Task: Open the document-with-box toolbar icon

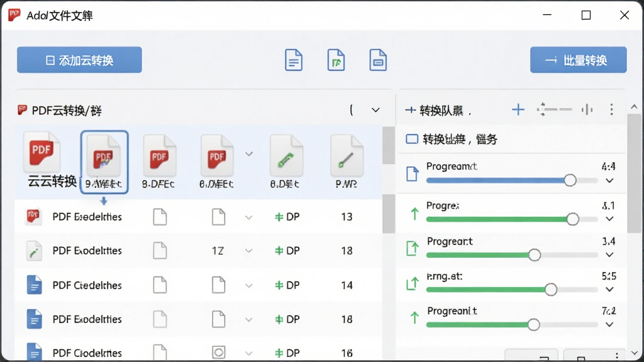Action: [378, 60]
